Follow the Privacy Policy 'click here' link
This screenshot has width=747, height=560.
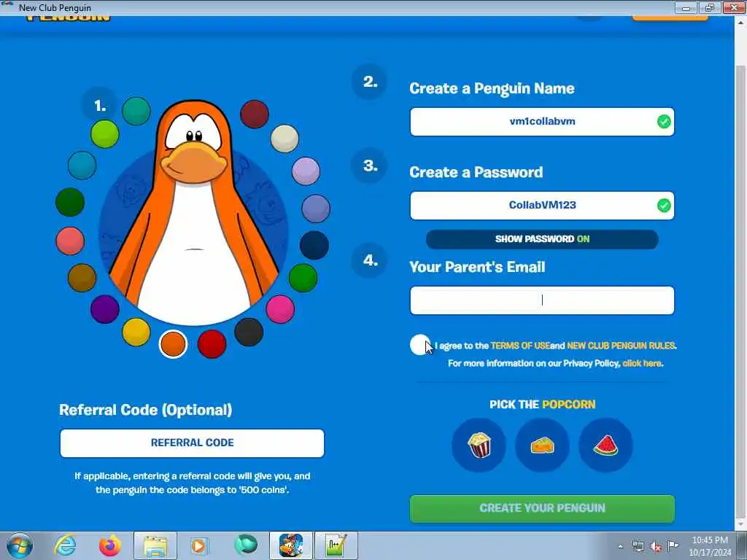point(642,363)
